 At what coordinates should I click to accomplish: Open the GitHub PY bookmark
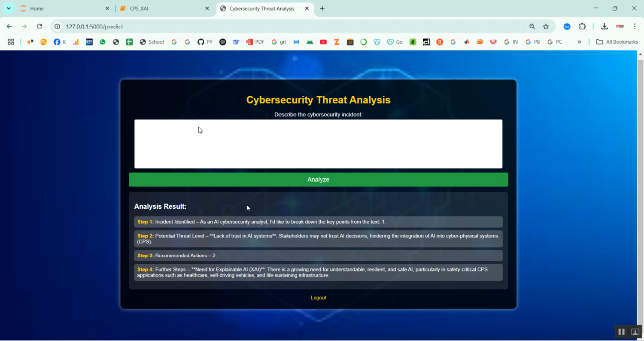[205, 42]
